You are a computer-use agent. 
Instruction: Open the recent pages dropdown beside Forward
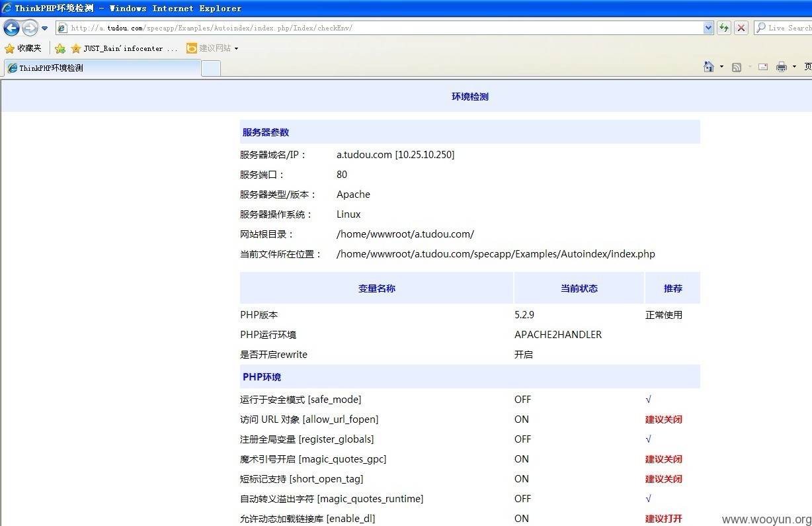point(45,28)
